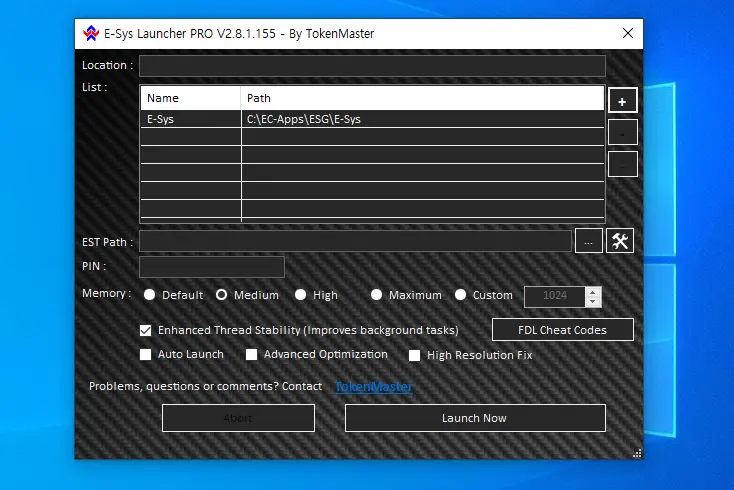Image resolution: width=734 pixels, height=490 pixels.
Task: Open FDL Cheat Codes
Action: tap(562, 330)
